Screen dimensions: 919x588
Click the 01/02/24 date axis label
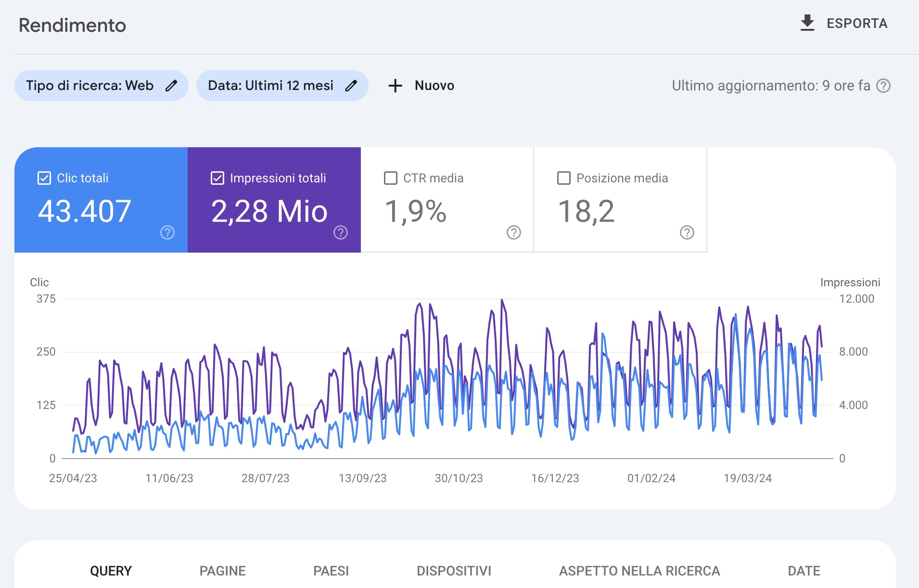(x=651, y=478)
